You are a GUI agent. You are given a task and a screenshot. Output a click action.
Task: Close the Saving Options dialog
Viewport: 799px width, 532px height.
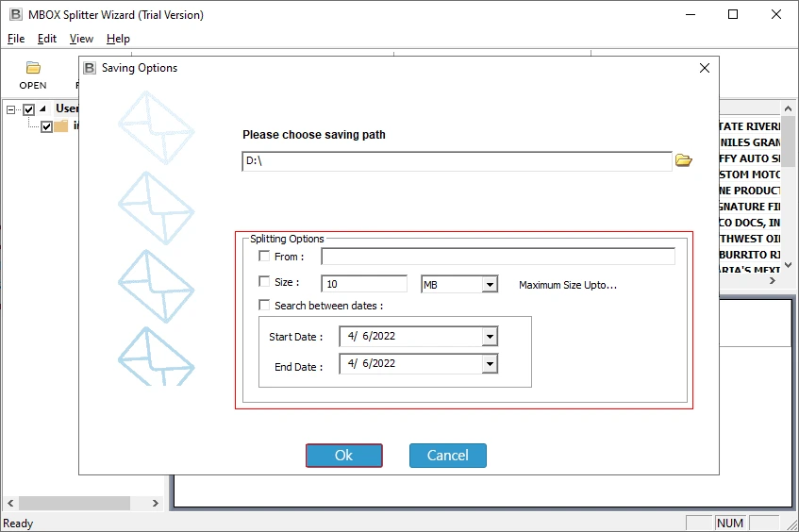pyautogui.click(x=705, y=68)
